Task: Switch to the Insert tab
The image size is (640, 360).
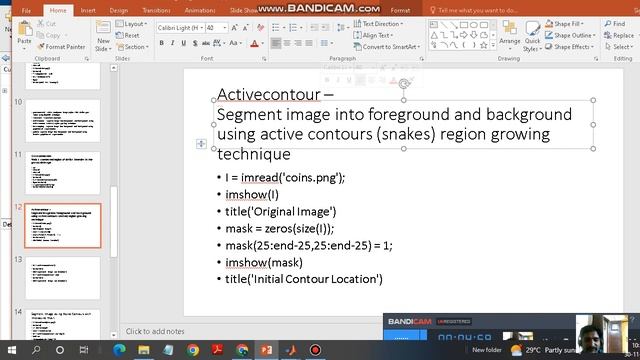Action: (x=88, y=11)
